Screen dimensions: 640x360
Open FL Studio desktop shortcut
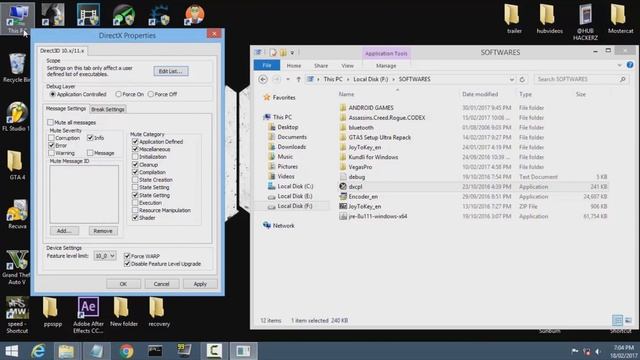(16, 116)
